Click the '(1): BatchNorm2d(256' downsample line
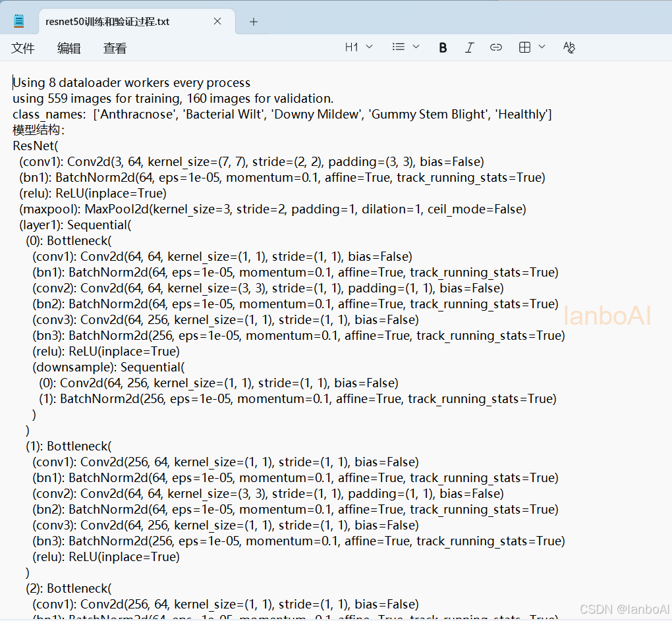The width and height of the screenshot is (672, 621). point(298,398)
